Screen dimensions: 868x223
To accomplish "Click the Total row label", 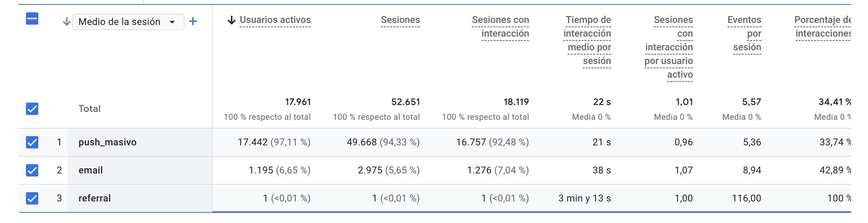I will (90, 109).
